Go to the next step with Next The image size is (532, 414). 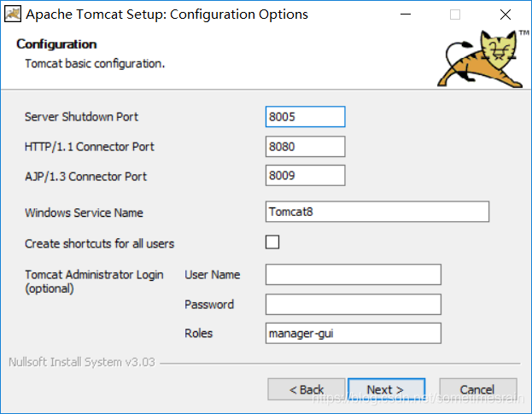(387, 389)
